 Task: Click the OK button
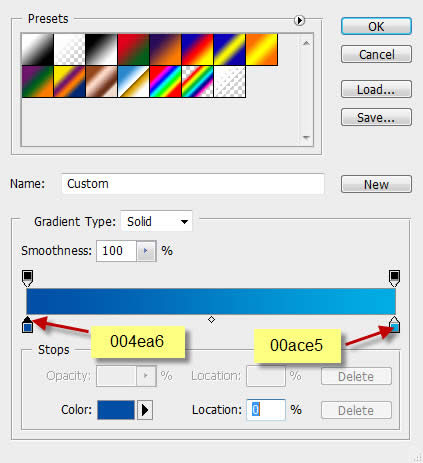tap(376, 26)
